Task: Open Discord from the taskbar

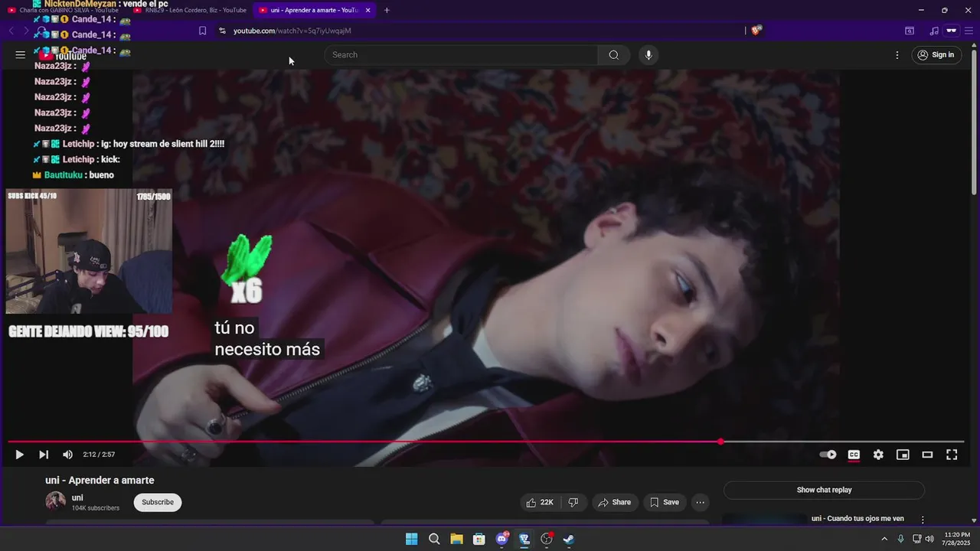Action: point(502,539)
